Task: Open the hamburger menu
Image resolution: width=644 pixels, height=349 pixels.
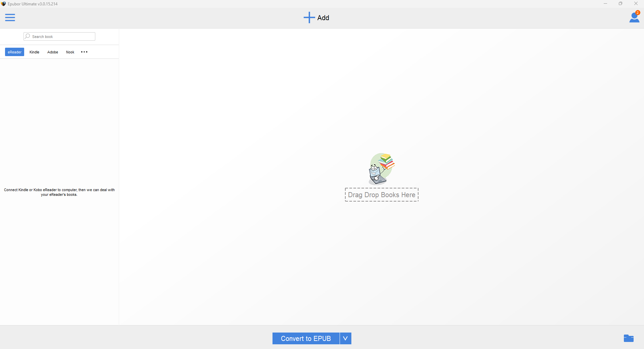Action: (10, 17)
